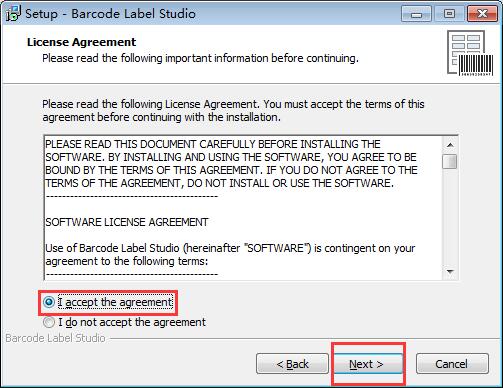Go back with the Back button
Screen dimensions: 503x388
292,364
